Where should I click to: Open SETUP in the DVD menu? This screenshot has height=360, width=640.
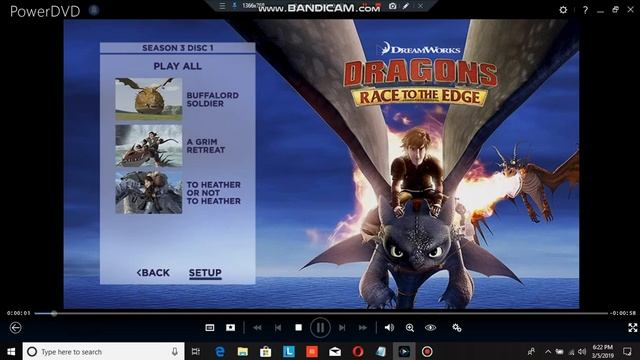click(x=205, y=273)
